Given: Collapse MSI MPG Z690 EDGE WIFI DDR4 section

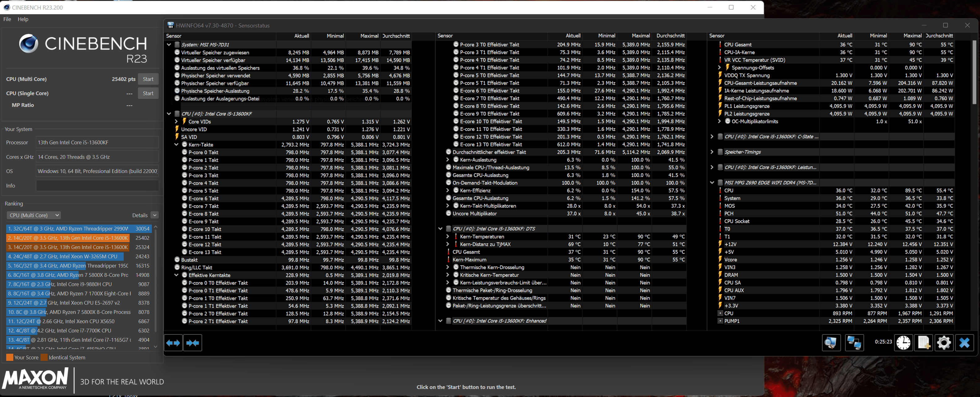Looking at the screenshot, I should [712, 182].
